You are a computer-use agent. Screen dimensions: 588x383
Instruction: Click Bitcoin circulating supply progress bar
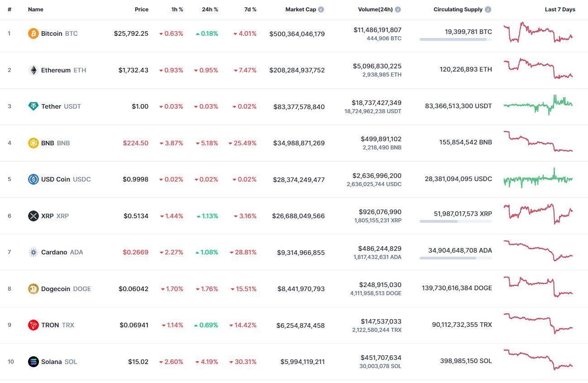click(x=456, y=39)
